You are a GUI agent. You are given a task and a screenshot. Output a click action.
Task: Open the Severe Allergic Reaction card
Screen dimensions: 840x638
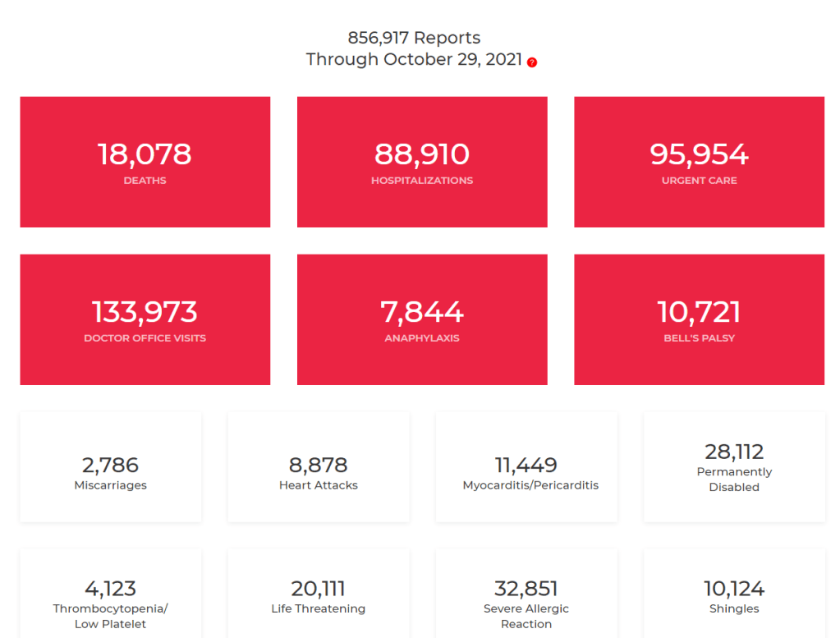point(526,598)
